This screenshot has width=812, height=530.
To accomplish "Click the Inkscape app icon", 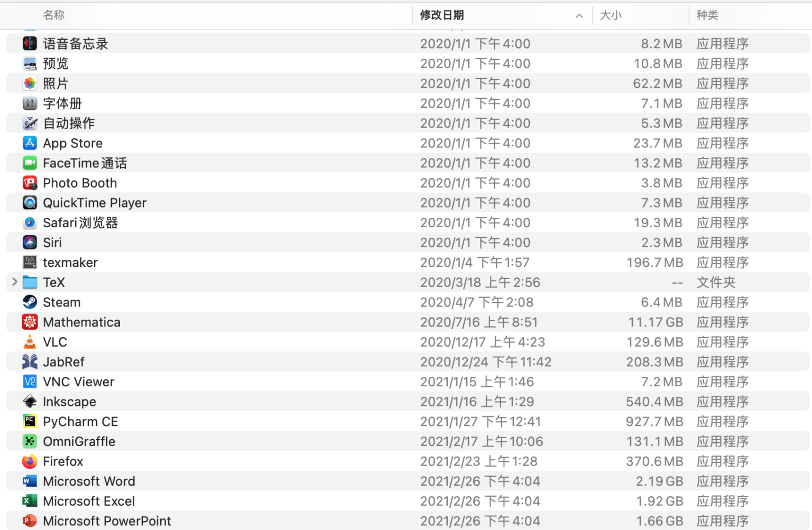I will [30, 402].
